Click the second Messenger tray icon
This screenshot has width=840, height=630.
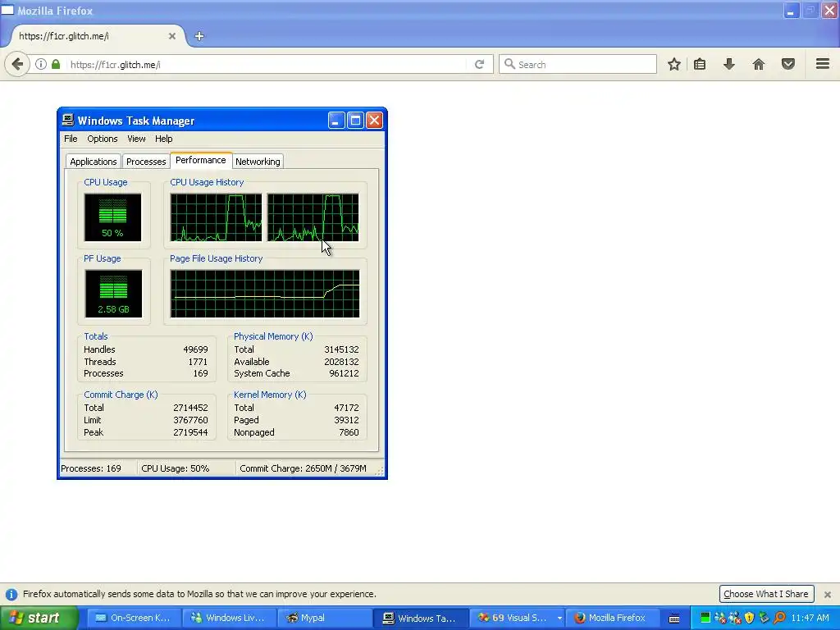tap(735, 618)
